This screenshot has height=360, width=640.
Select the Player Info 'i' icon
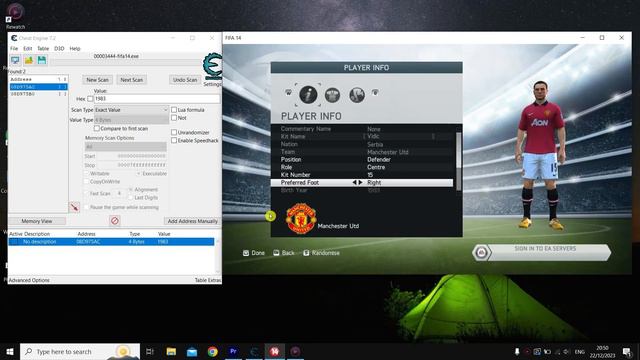pyautogui.click(x=308, y=95)
